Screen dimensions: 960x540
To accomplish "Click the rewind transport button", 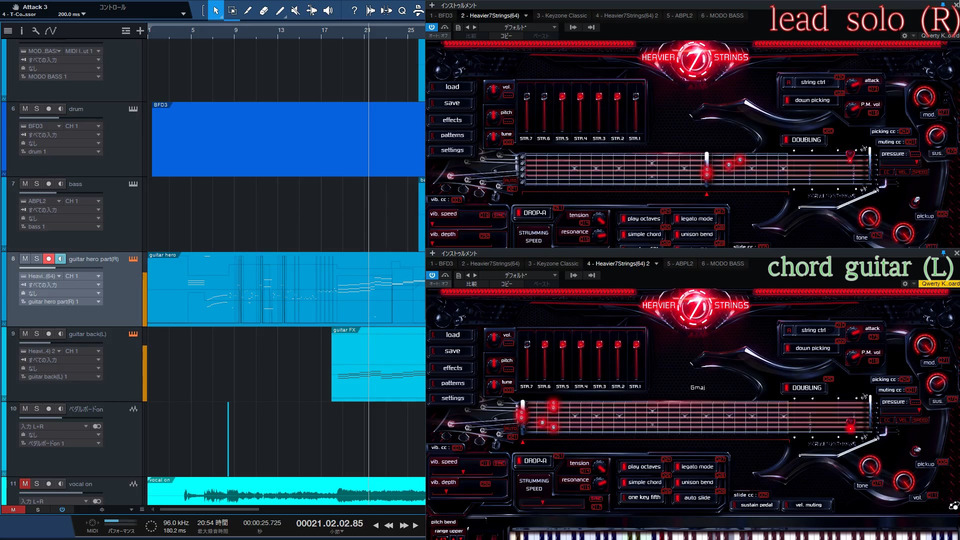I will point(389,525).
